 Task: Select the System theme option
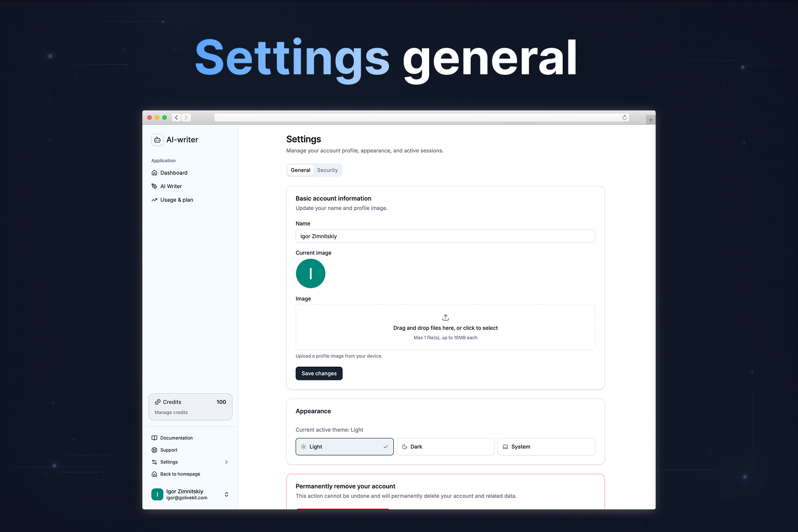coord(546,446)
